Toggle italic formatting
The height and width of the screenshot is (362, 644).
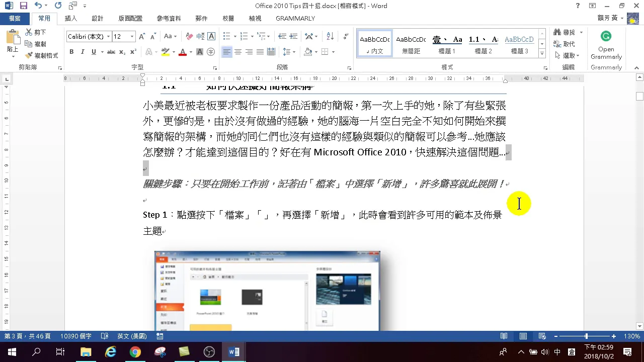[83, 52]
